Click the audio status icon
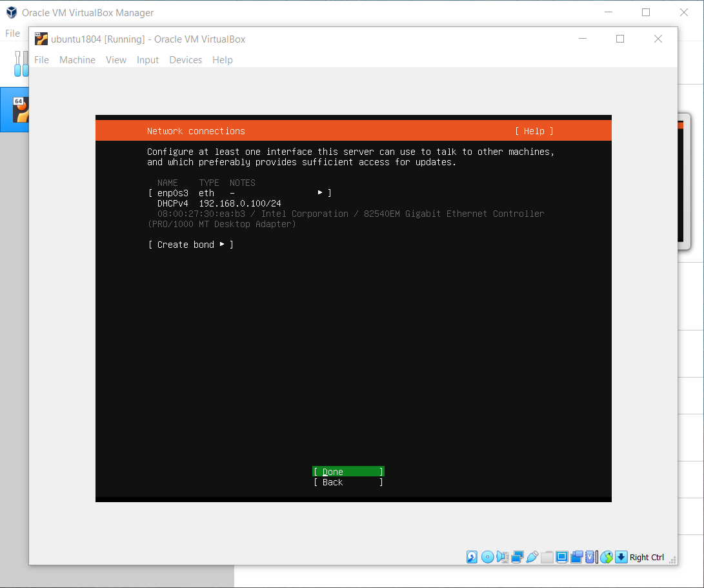 click(502, 557)
